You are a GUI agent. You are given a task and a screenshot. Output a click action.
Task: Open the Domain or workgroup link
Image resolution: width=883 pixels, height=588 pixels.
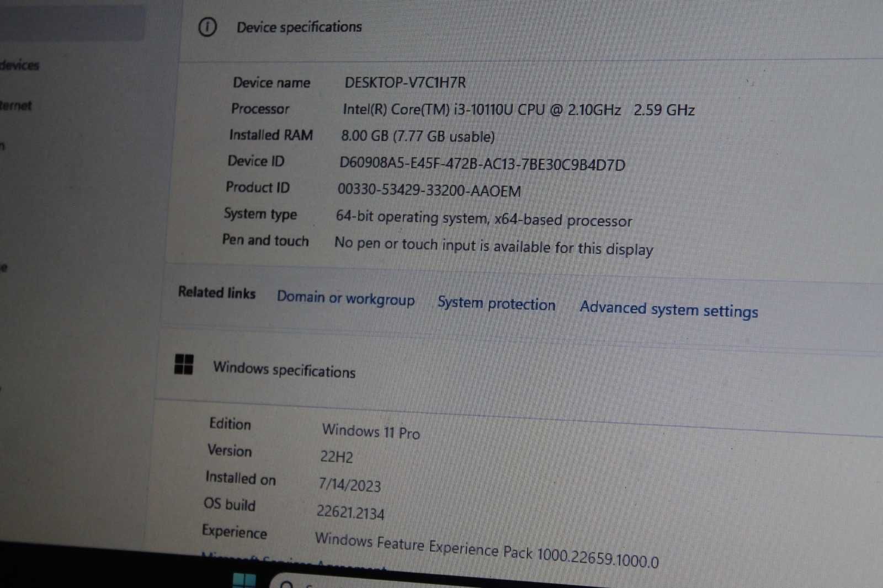click(345, 298)
